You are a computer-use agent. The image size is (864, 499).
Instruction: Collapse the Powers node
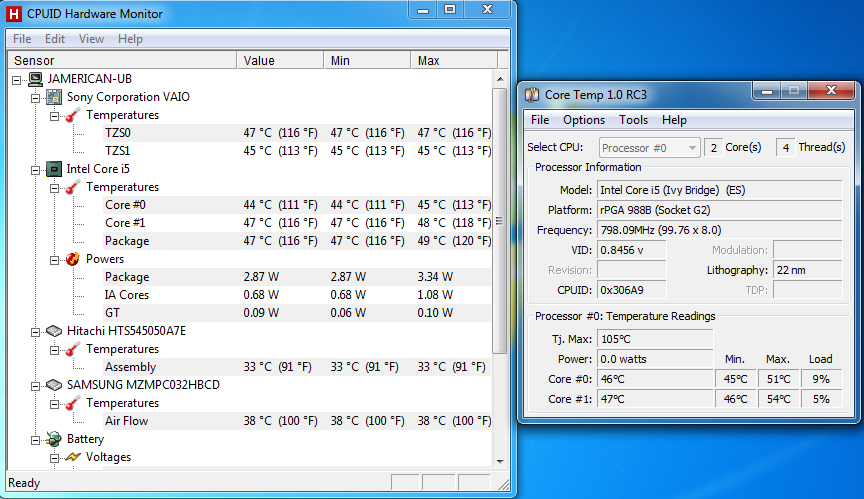coord(54,260)
